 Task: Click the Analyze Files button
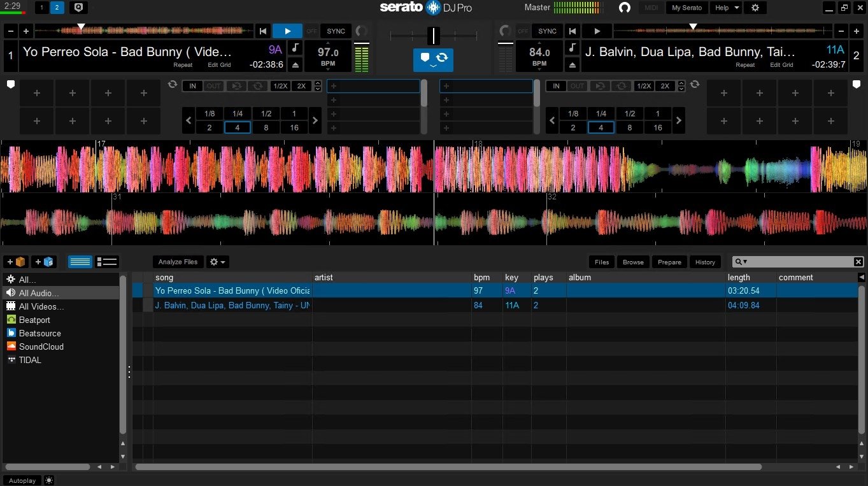click(x=178, y=262)
